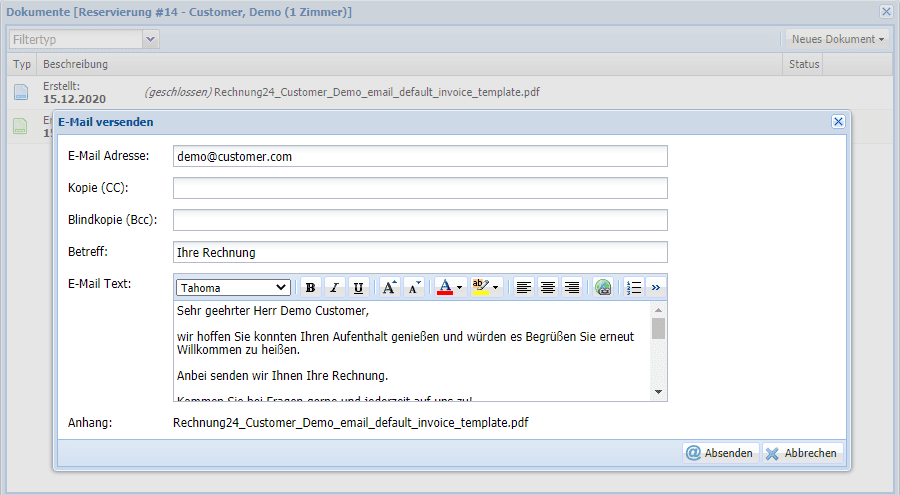Open the text highlight color picker arrow

pos(495,287)
